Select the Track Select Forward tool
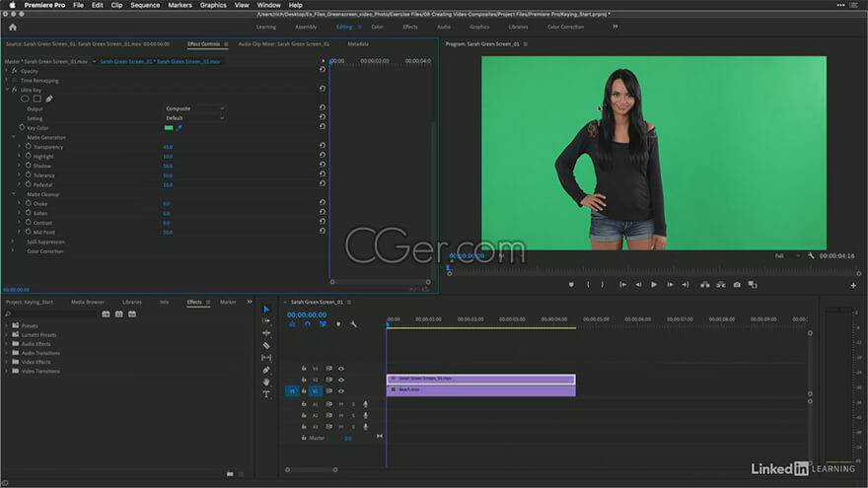This screenshot has height=488, width=868. [266, 321]
